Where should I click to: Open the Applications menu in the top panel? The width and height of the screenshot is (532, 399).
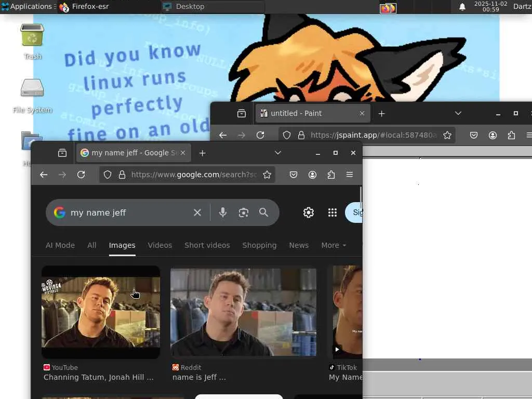[29, 6]
